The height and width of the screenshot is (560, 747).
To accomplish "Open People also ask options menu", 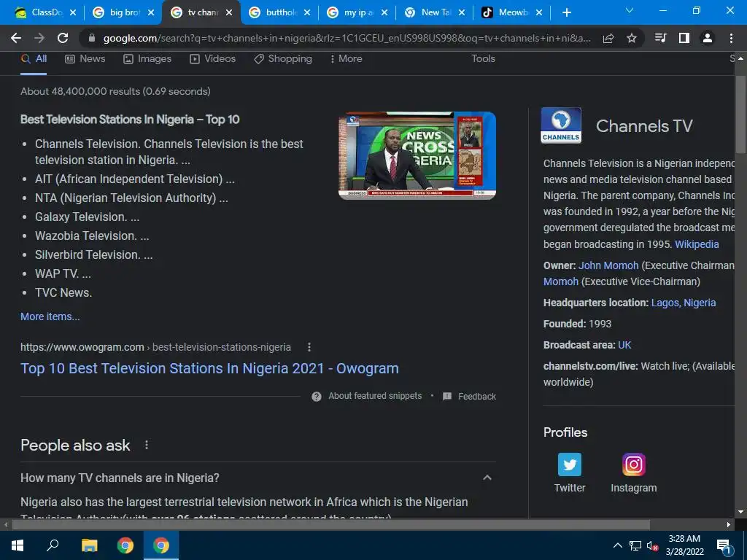I will point(146,446).
